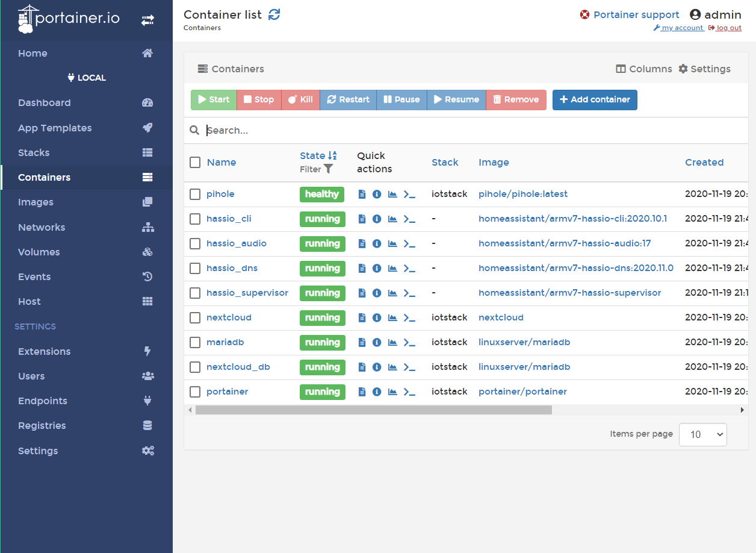The image size is (756, 553).
Task: Open Images in sidebar
Action: [87, 202]
